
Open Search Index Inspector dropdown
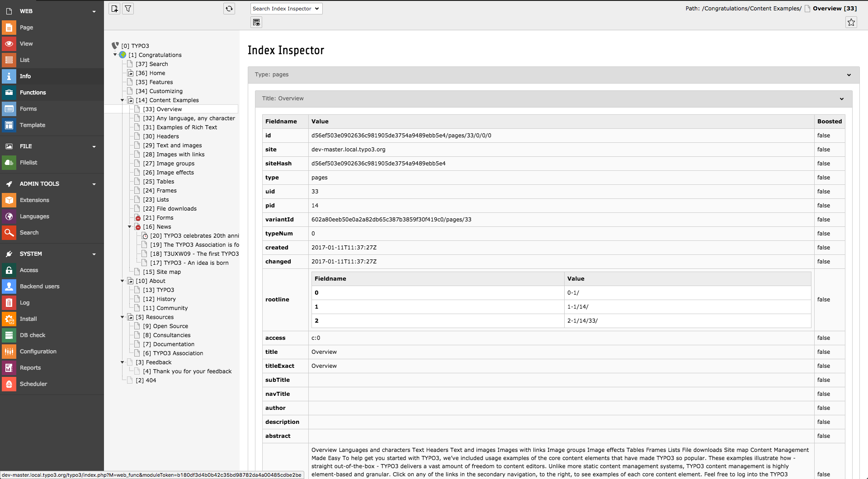[286, 9]
